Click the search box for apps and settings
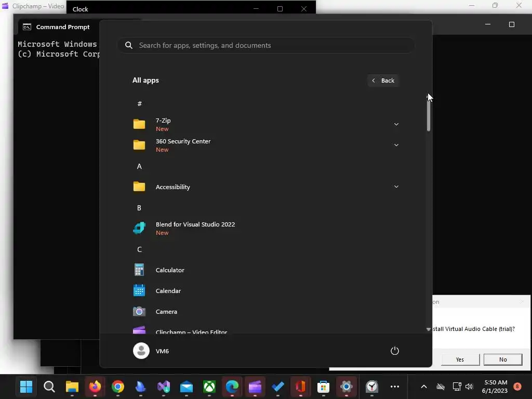The height and width of the screenshot is (399, 532). tap(266, 46)
